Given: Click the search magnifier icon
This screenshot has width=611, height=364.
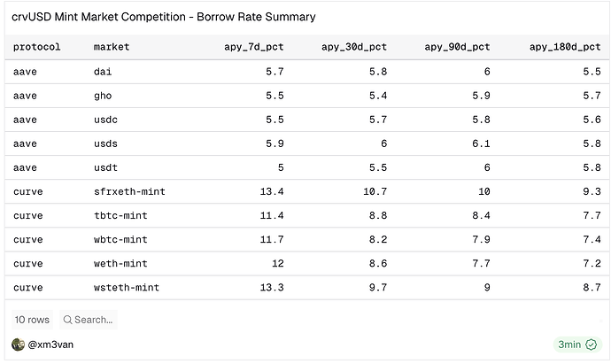Looking at the screenshot, I should coord(67,320).
